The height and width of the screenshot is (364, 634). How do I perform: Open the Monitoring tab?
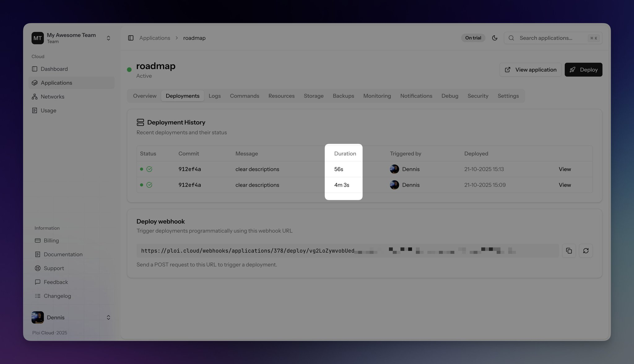[x=377, y=96]
